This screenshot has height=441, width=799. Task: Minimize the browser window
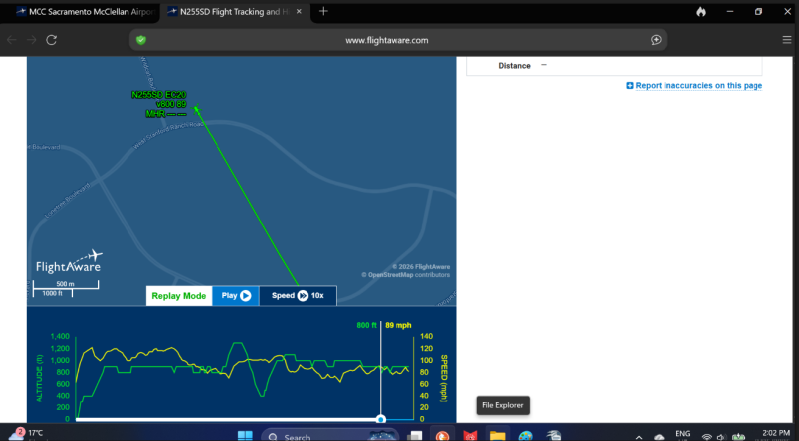tap(730, 12)
